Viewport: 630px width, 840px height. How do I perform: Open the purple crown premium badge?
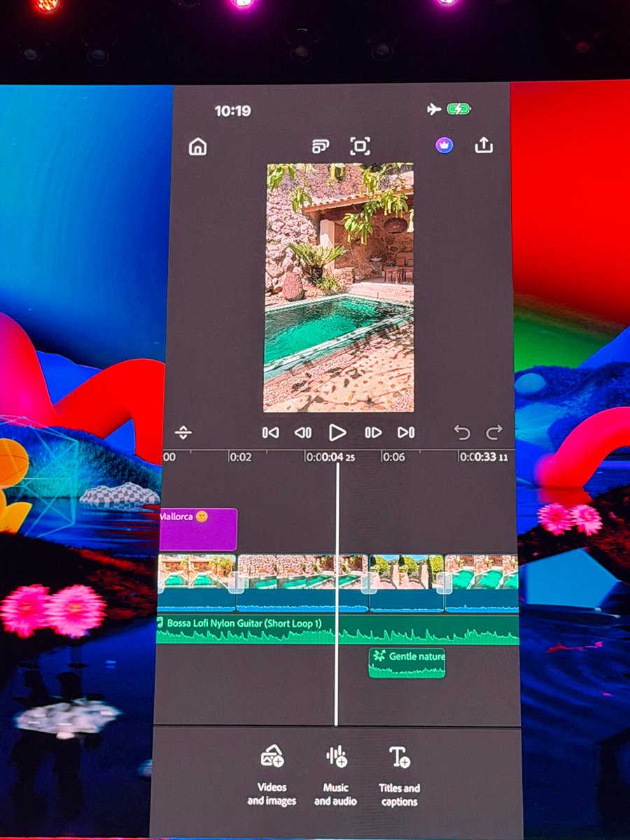pyautogui.click(x=444, y=146)
